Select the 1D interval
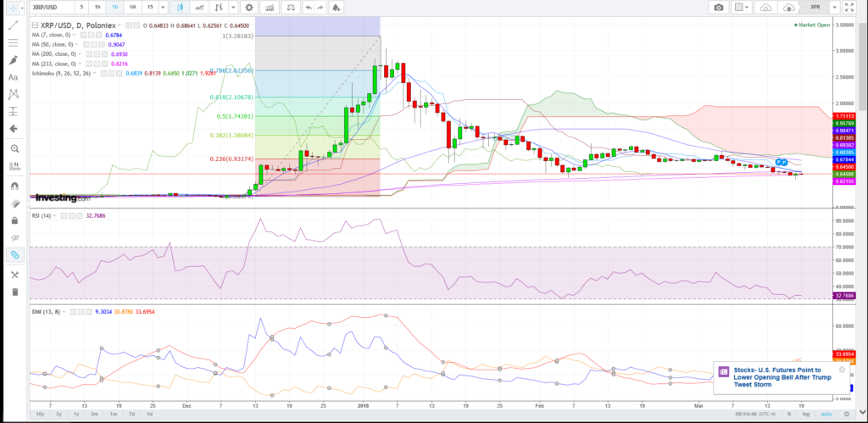The image size is (868, 423). coord(115,7)
